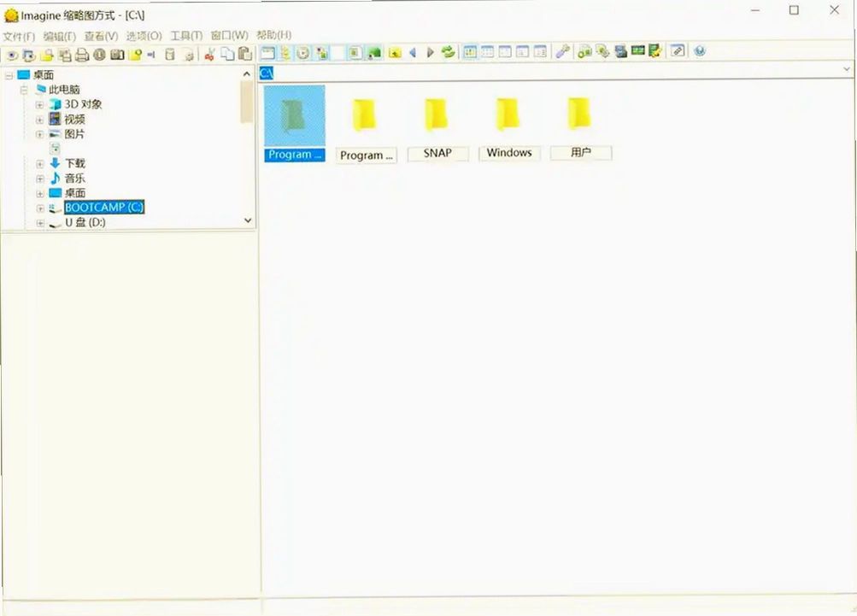Click the round info icon in toolbar
This screenshot has width=857, height=616.
click(99, 54)
